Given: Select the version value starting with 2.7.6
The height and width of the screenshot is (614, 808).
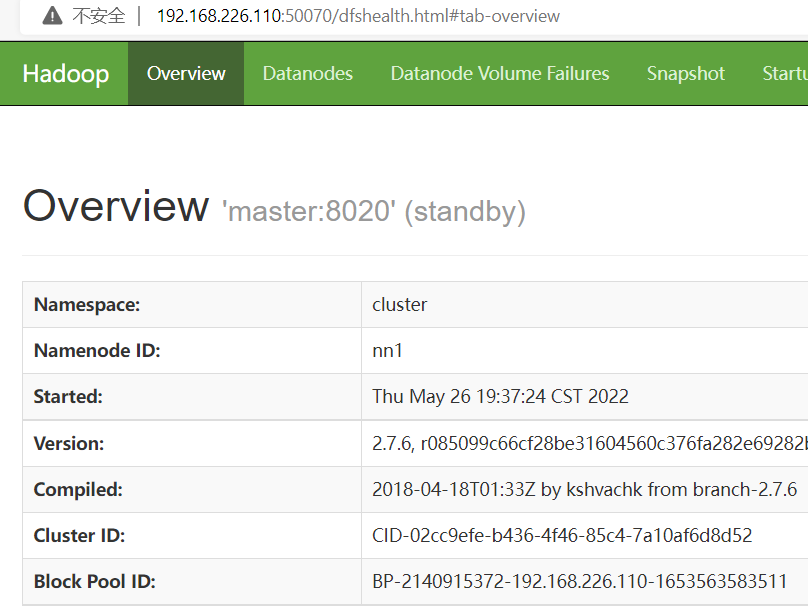Looking at the screenshot, I should [x=590, y=444].
